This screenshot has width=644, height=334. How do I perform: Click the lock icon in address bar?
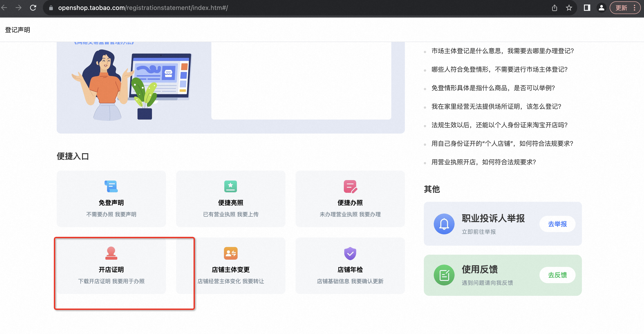click(x=51, y=8)
